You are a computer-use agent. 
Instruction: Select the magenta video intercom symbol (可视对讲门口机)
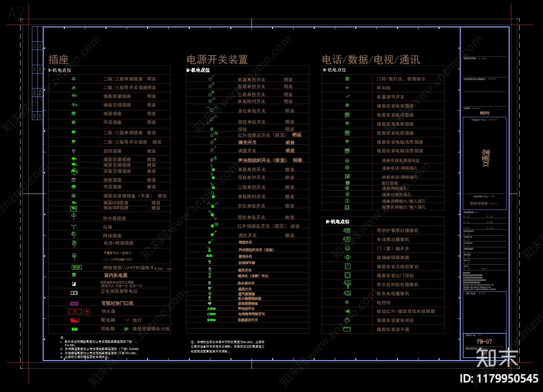pos(74,304)
